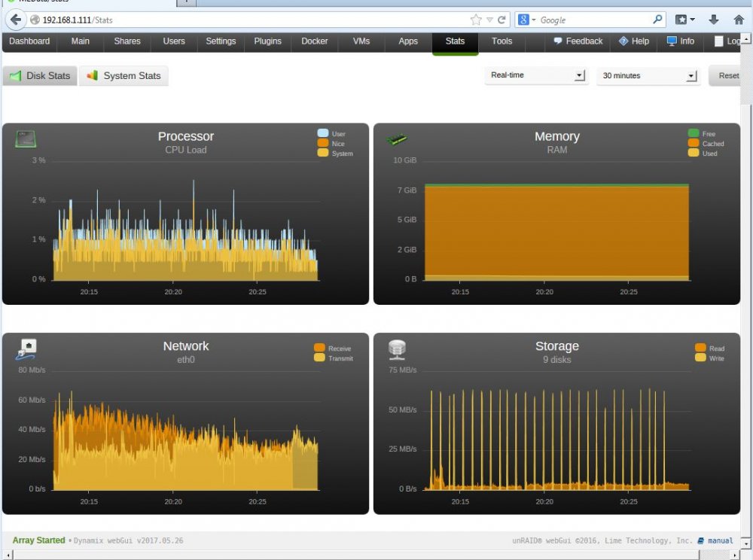This screenshot has width=753, height=560.
Task: Switch to the Disk Stats tab
Action: tap(40, 76)
